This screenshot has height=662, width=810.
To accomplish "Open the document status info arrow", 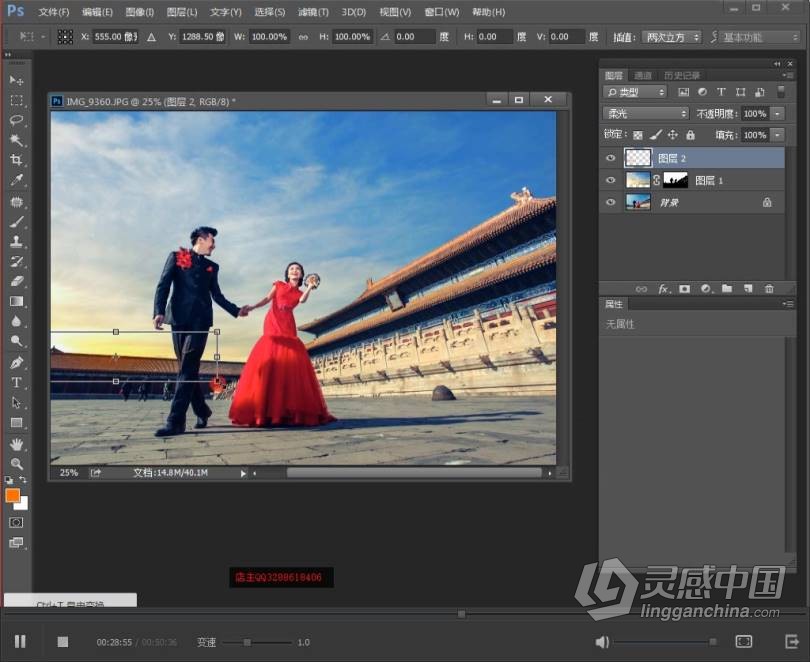I will pyautogui.click(x=243, y=473).
